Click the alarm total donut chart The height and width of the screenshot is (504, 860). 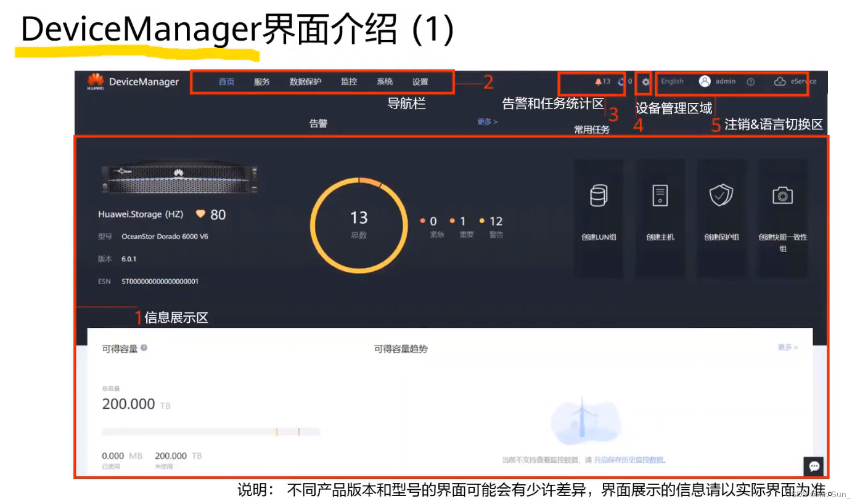point(359,225)
